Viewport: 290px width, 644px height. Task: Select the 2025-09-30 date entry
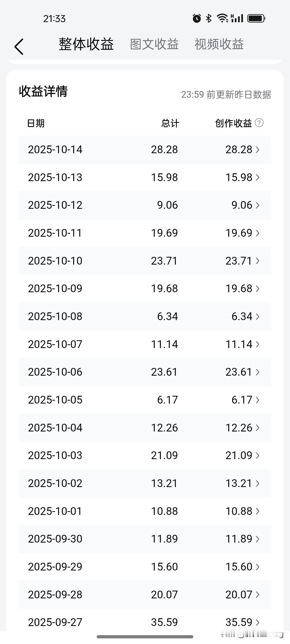pyautogui.click(x=55, y=539)
